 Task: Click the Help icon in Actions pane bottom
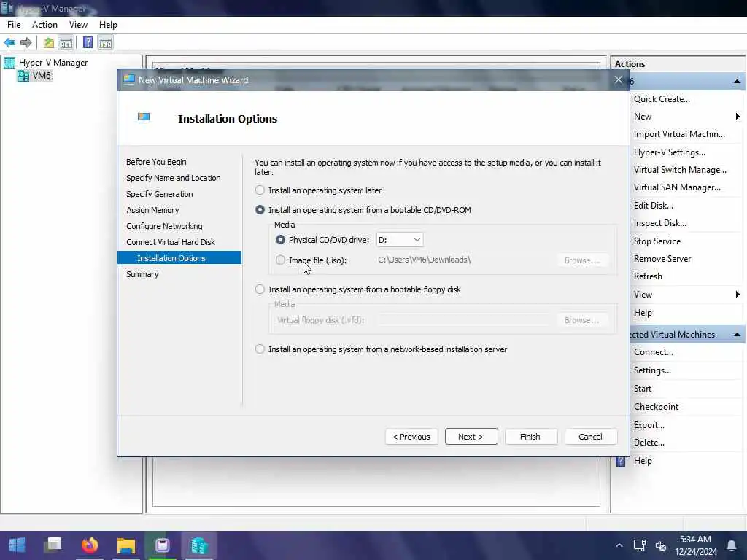tap(620, 461)
